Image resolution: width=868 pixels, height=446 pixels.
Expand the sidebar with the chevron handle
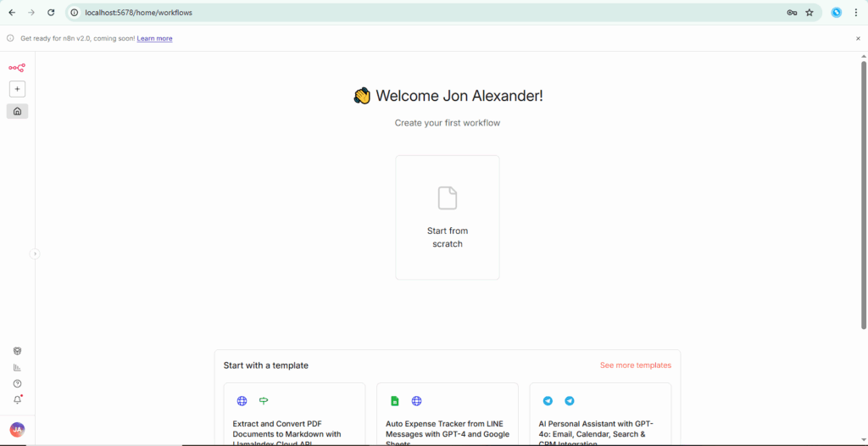pyautogui.click(x=35, y=254)
